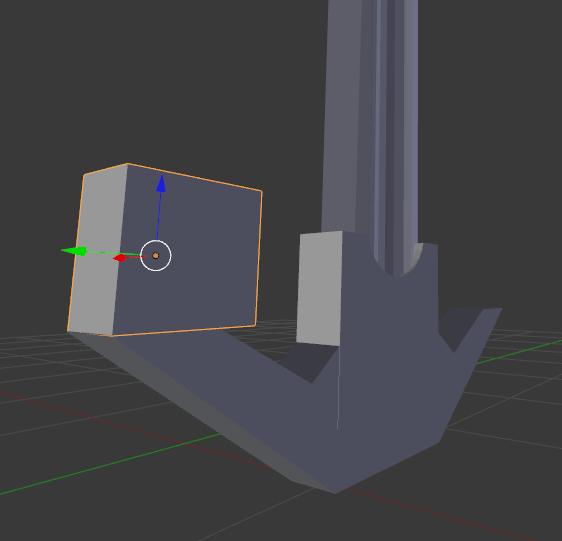Click the thin vertical seam line on the hammer head
Viewport: 562px width, 541px height.
(338, 387)
